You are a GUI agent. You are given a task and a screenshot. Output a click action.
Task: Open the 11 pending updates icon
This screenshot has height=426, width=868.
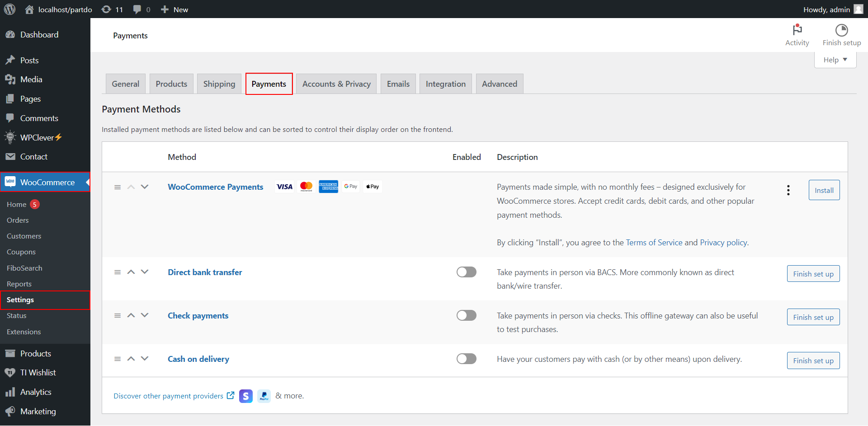[x=112, y=9]
